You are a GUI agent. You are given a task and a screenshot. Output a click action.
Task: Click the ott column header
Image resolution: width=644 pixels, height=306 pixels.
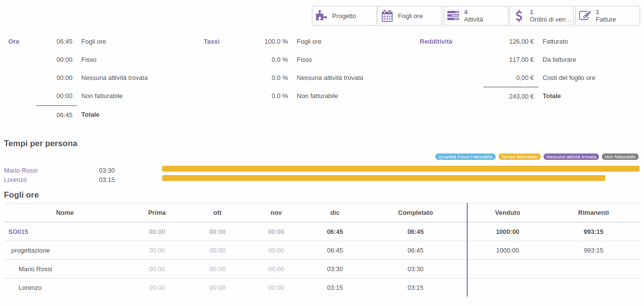217,213
